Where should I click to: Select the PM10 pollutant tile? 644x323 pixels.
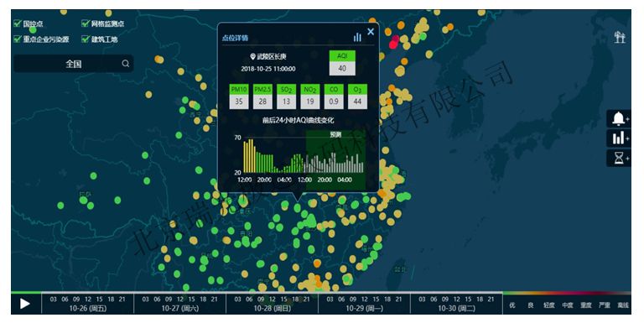tap(239, 96)
